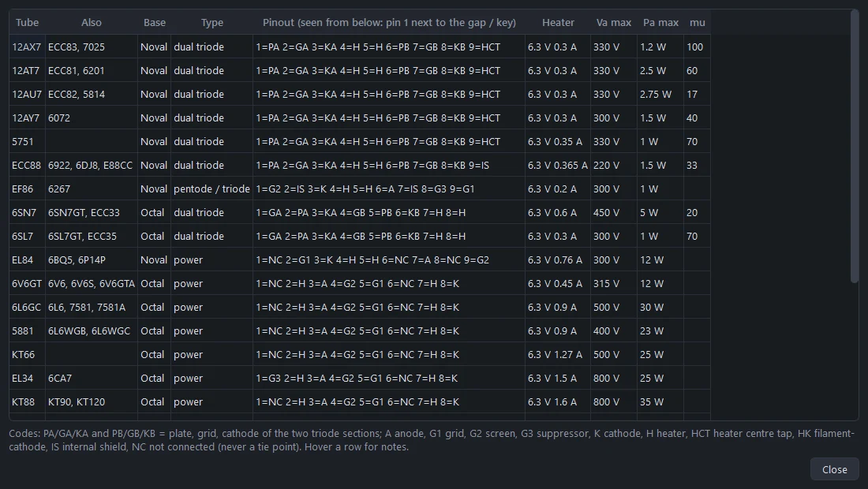This screenshot has width=868, height=489.
Task: Select the ECC88 tube name cell
Action: coord(27,166)
